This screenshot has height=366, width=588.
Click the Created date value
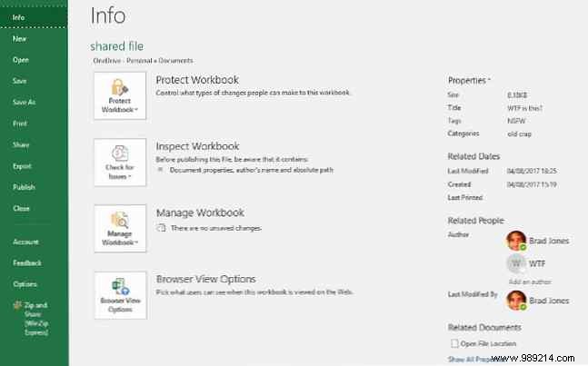532,184
